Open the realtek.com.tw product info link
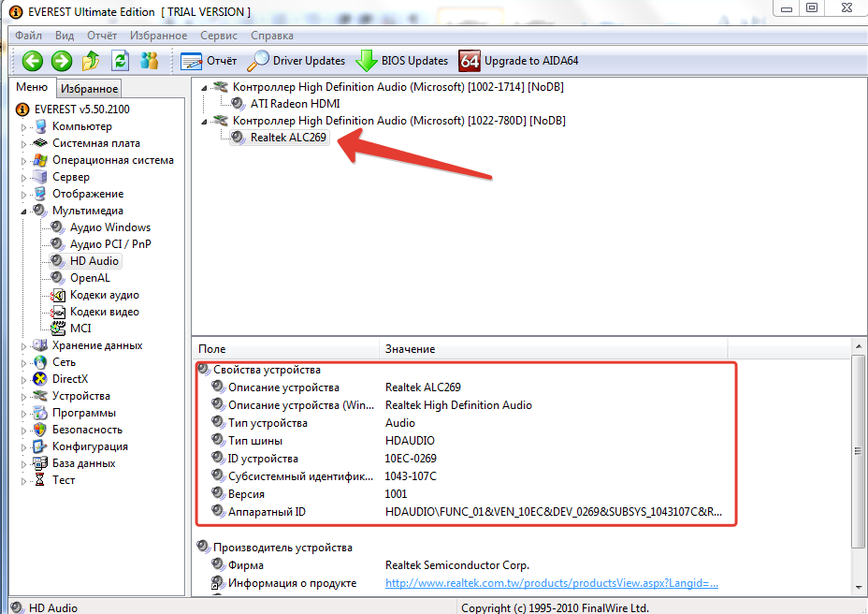This screenshot has width=868, height=614. point(551,583)
